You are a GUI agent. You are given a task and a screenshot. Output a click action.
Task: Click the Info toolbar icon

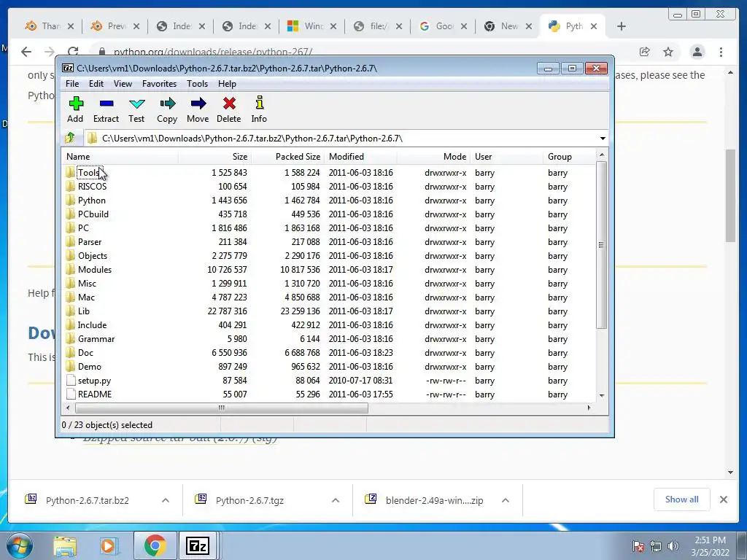tap(259, 109)
